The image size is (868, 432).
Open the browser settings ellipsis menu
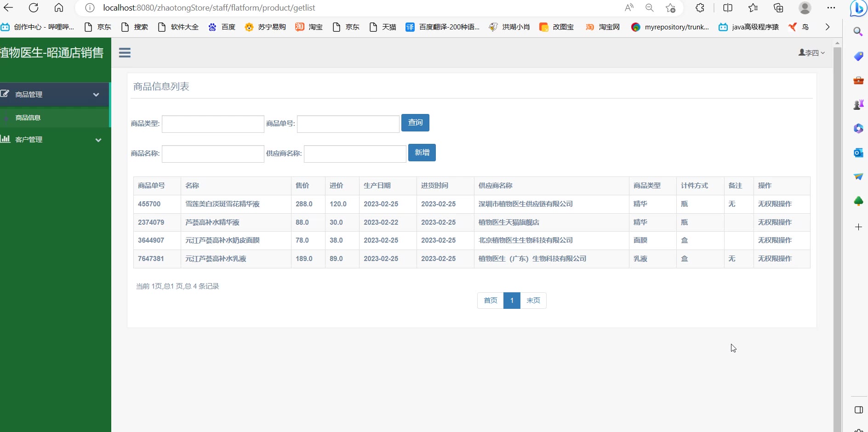pyautogui.click(x=831, y=8)
